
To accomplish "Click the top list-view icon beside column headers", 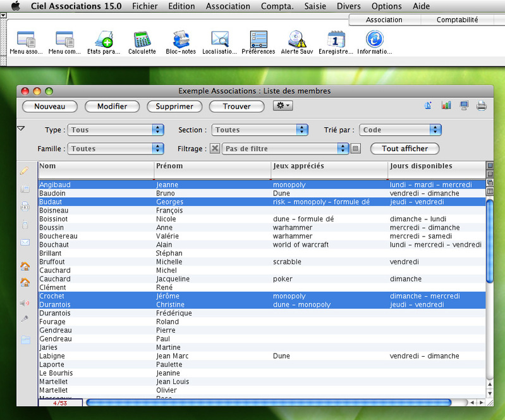I will (x=490, y=166).
